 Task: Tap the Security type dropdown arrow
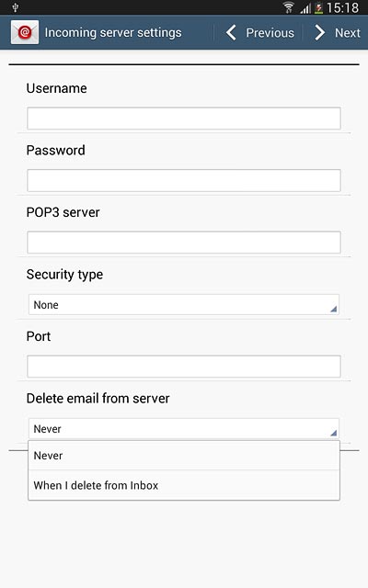(x=333, y=309)
